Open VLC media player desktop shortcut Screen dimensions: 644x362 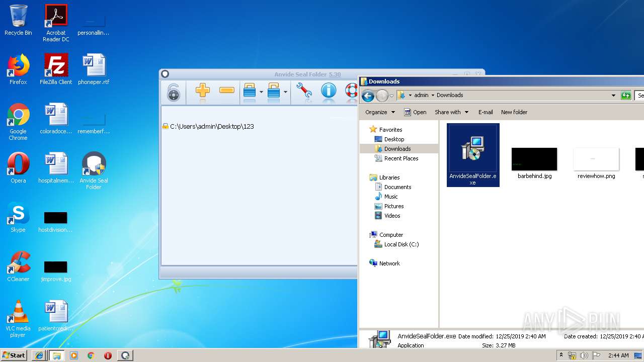point(18,319)
